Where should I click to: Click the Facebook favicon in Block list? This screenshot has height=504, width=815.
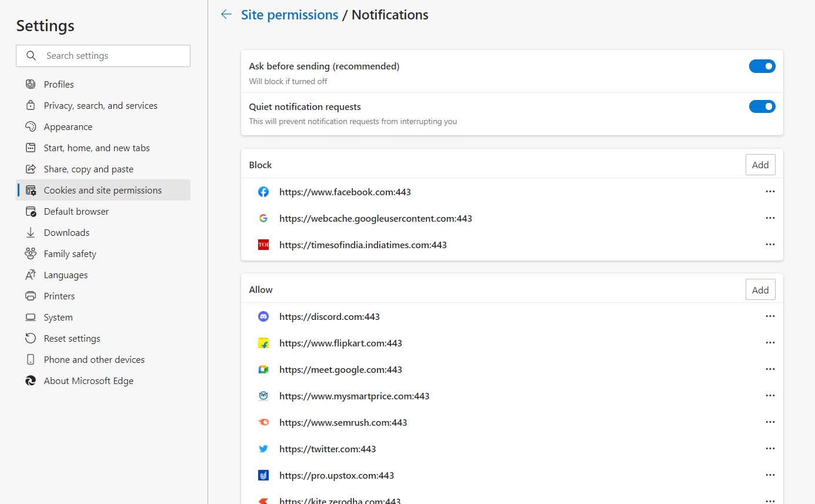tap(263, 192)
